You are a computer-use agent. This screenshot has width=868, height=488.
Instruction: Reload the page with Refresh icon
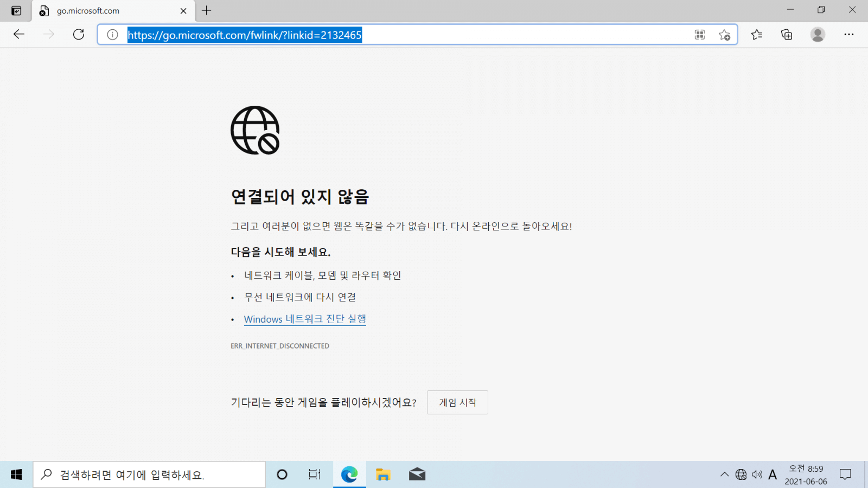pos(79,35)
